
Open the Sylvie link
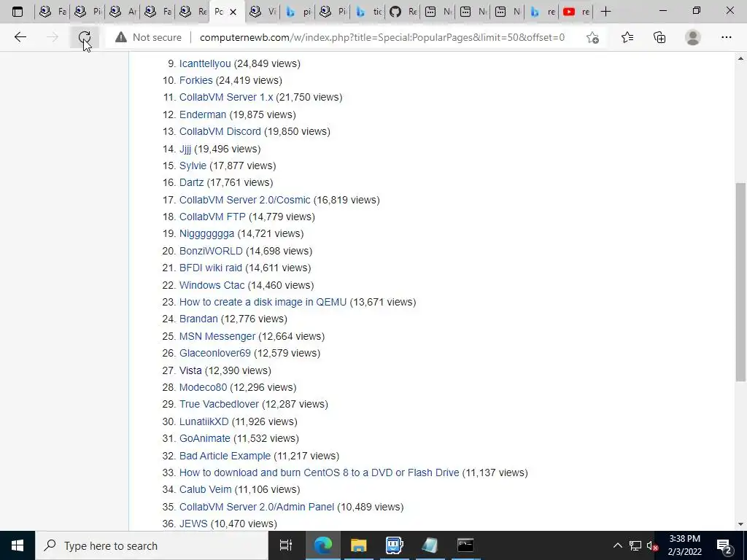pyautogui.click(x=193, y=166)
